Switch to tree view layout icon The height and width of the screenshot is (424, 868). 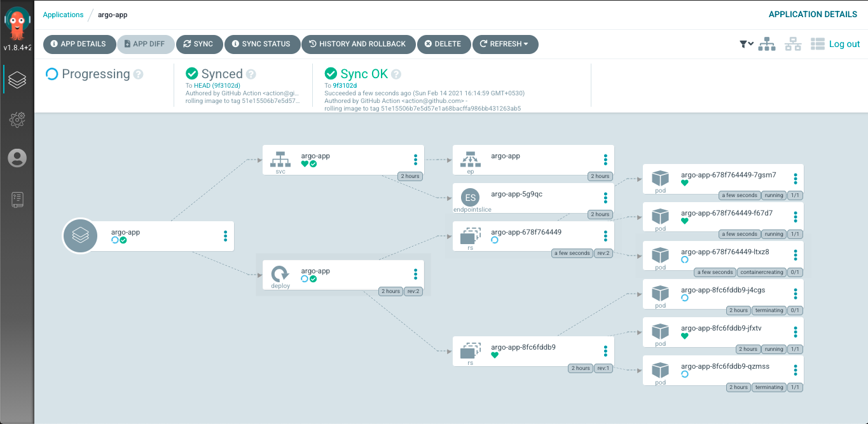click(x=767, y=44)
